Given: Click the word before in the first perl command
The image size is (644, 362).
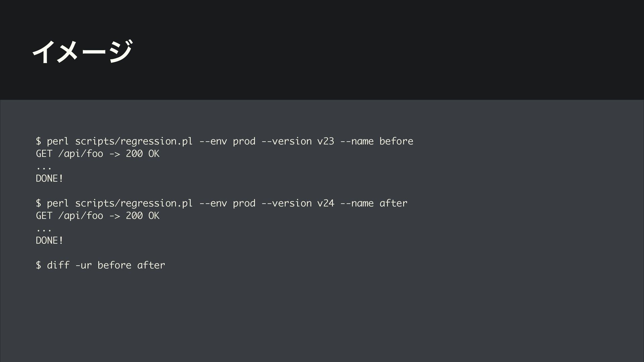Looking at the screenshot, I should point(396,141).
